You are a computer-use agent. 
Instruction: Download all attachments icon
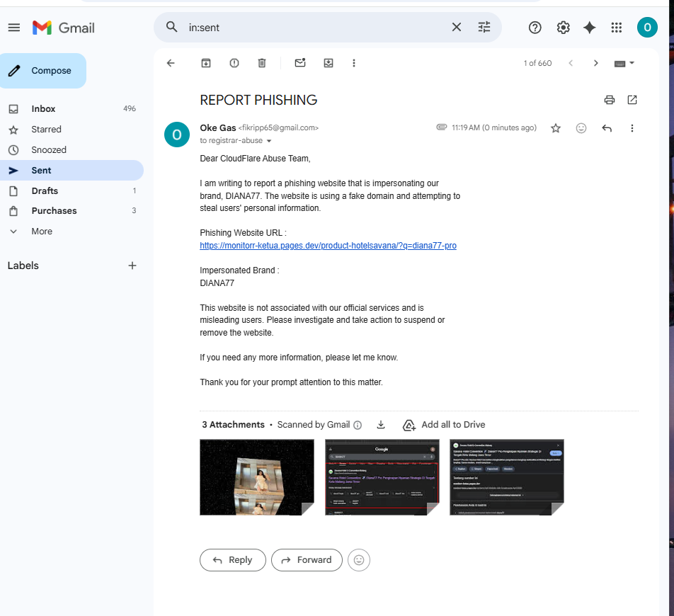pos(381,425)
